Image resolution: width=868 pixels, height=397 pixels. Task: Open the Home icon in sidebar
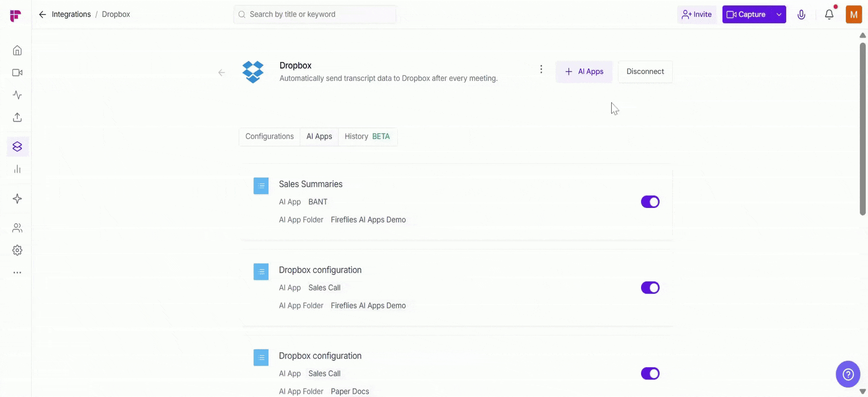(x=17, y=50)
